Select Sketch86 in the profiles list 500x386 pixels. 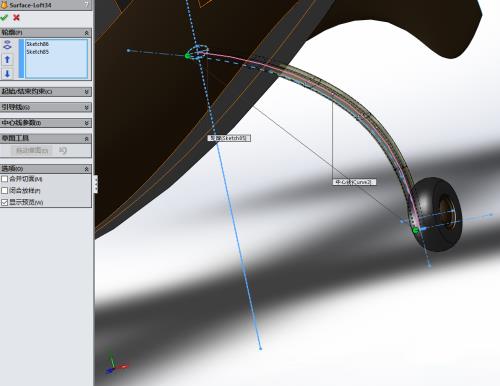click(37, 44)
